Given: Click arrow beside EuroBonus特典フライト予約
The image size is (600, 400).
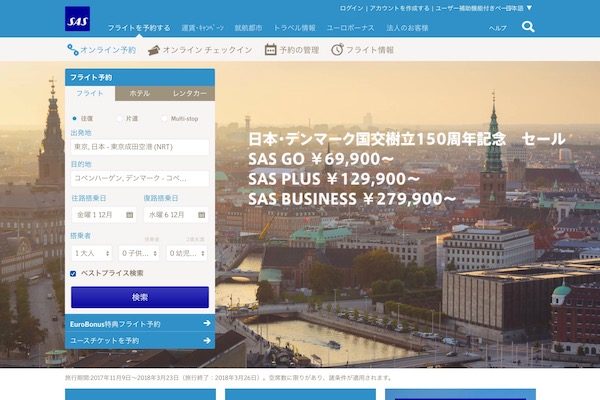Looking at the screenshot, I should 207,323.
